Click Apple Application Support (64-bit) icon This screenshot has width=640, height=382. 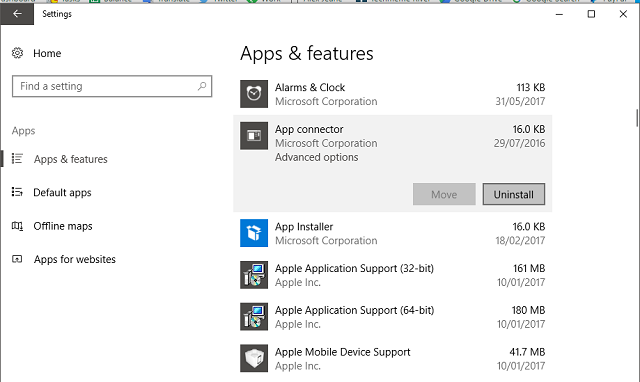254,317
